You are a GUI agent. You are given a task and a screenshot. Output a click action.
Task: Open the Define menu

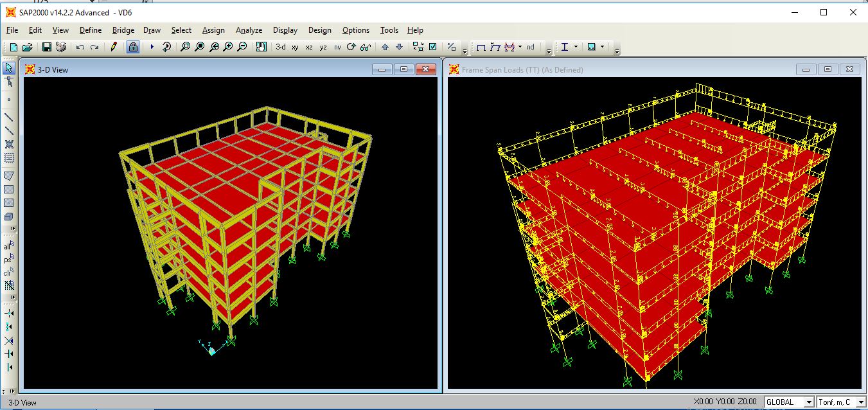pyautogui.click(x=91, y=30)
